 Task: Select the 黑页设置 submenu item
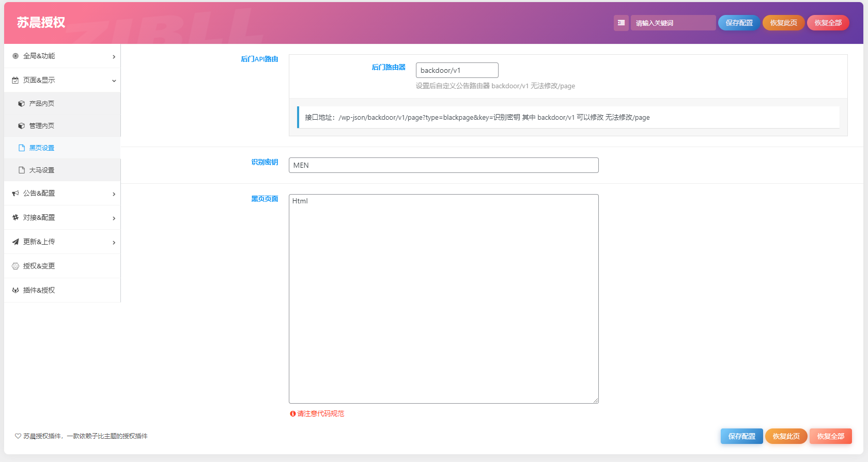[x=62, y=148]
